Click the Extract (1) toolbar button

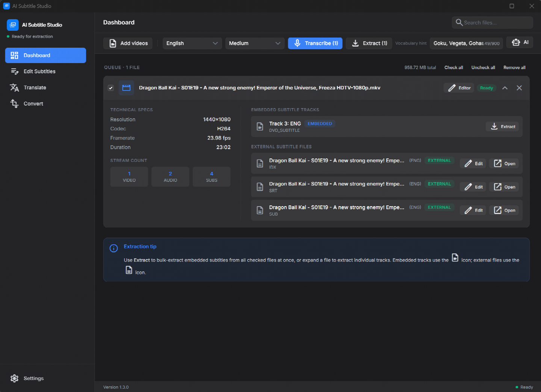coord(369,43)
